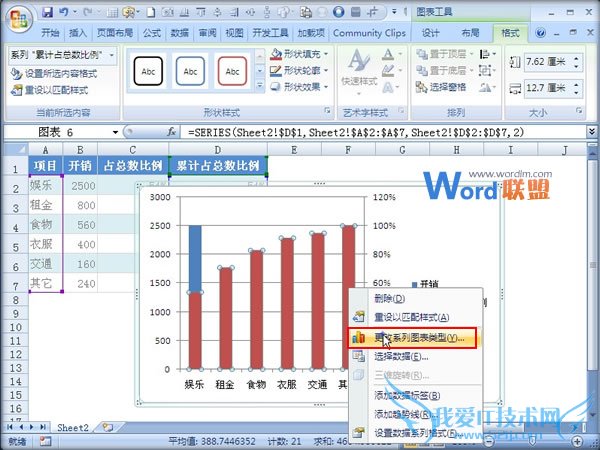Open the Excel Help question mark icon
This screenshot has width=600, height=450.
pos(540,33)
